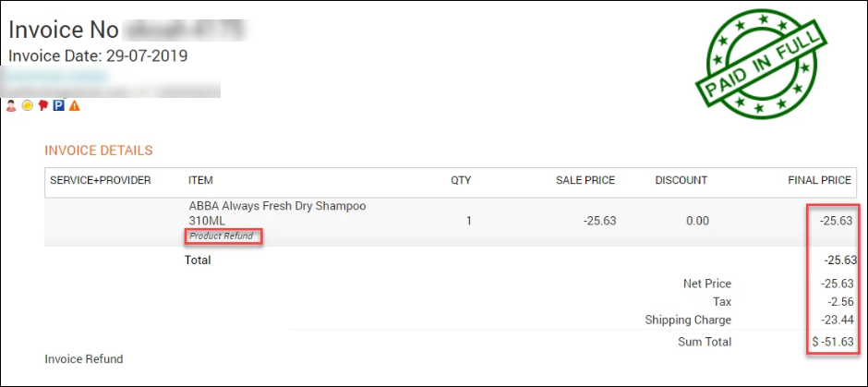Click the SALE PRICE column header
This screenshot has height=387, width=868.
pos(585,180)
